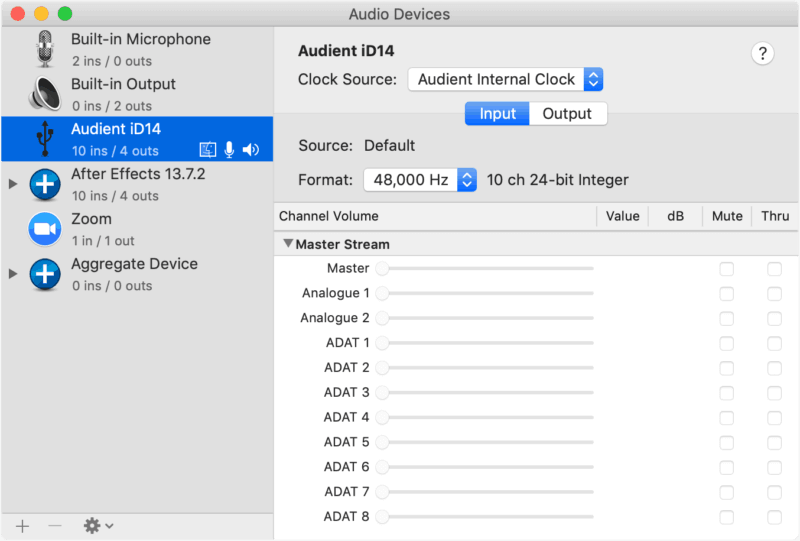Click the Zoom device icon
This screenshot has height=541, width=800.
tap(45, 229)
